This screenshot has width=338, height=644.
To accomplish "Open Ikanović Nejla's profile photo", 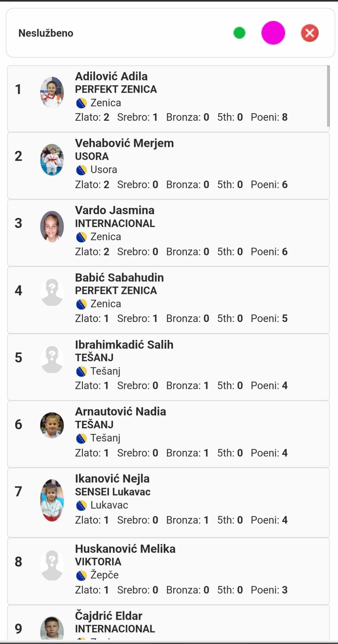I will coord(52,500).
